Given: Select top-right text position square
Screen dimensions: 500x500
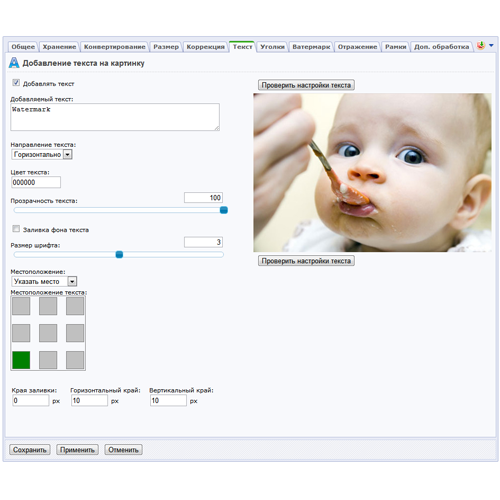Looking at the screenshot, I should [x=75, y=306].
